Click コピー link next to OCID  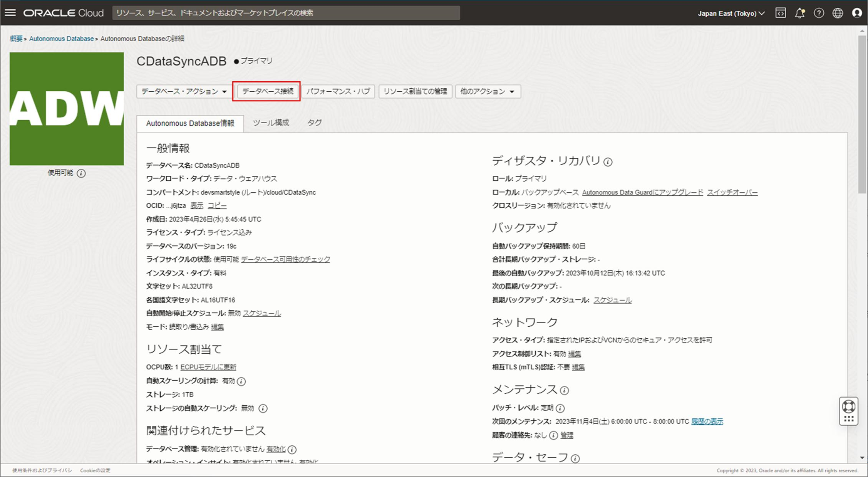pyautogui.click(x=217, y=206)
